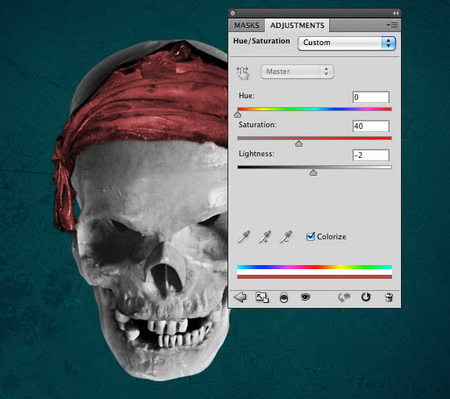Click the Lightness value field showing -2
The image size is (450, 399).
click(x=371, y=155)
